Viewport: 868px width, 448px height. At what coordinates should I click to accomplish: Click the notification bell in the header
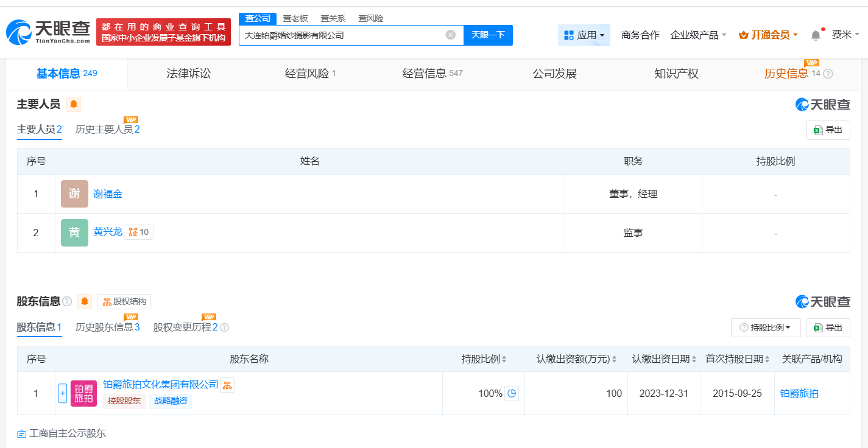[816, 35]
